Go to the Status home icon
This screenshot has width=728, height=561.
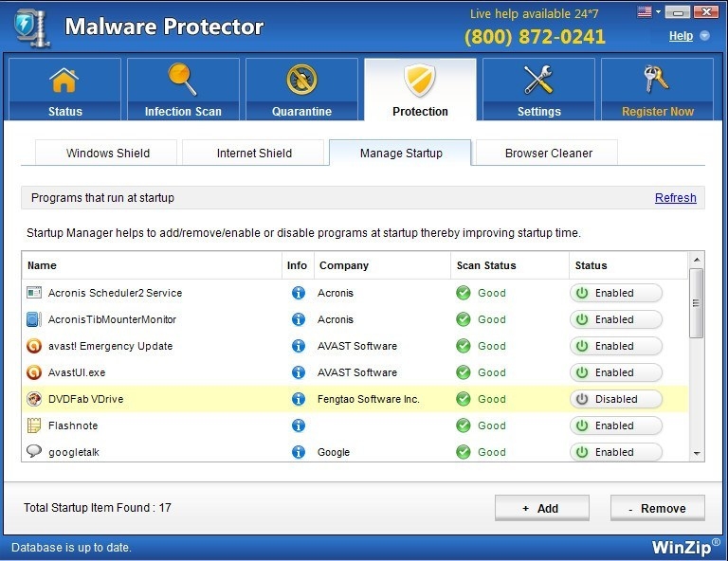coord(64,81)
